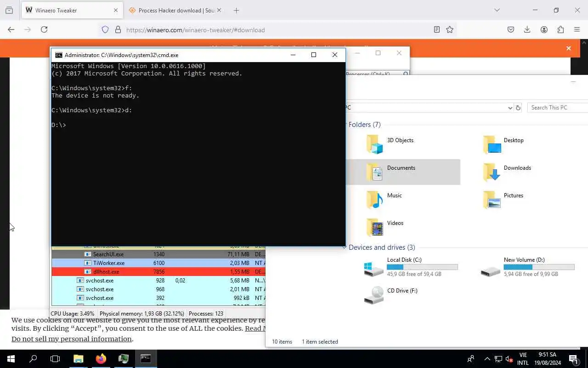Open the volume tray icon

[x=509, y=359]
